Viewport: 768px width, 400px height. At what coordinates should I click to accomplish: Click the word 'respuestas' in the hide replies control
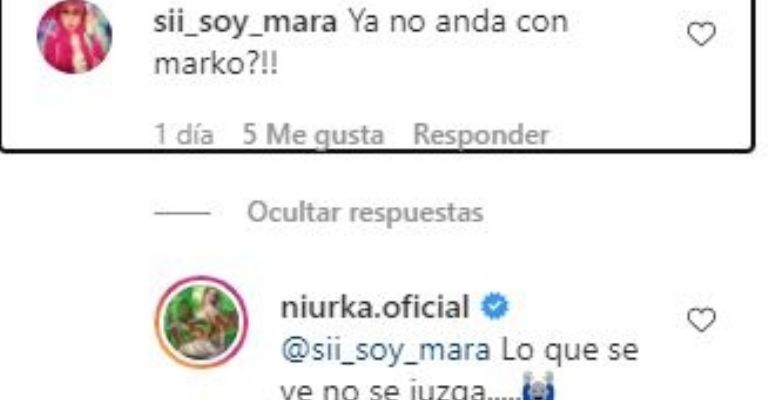[416, 213]
